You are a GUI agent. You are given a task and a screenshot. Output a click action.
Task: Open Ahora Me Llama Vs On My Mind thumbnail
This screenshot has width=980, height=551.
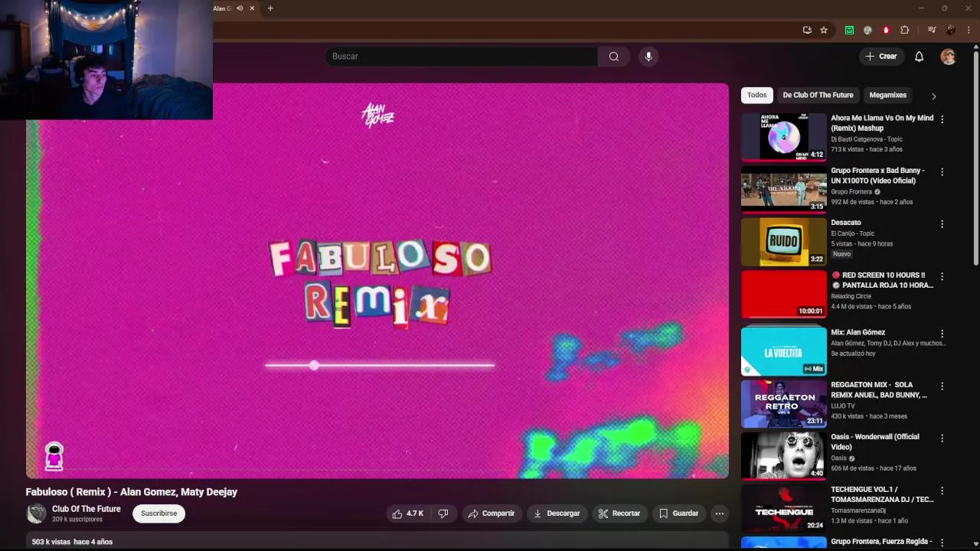pos(784,136)
